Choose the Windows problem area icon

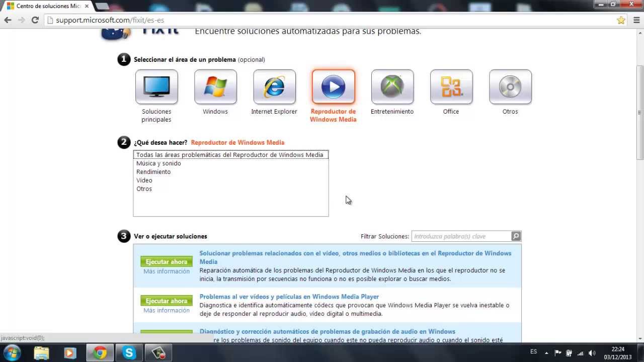pos(215,87)
